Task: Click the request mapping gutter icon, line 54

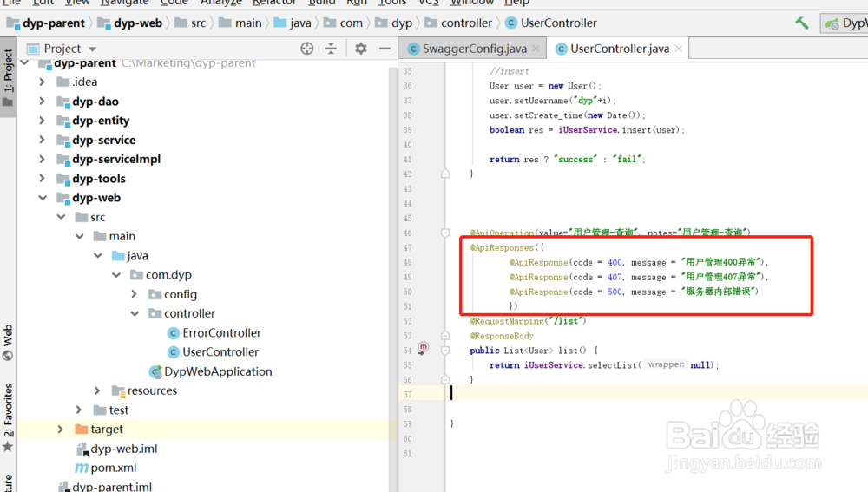Action: click(x=423, y=349)
